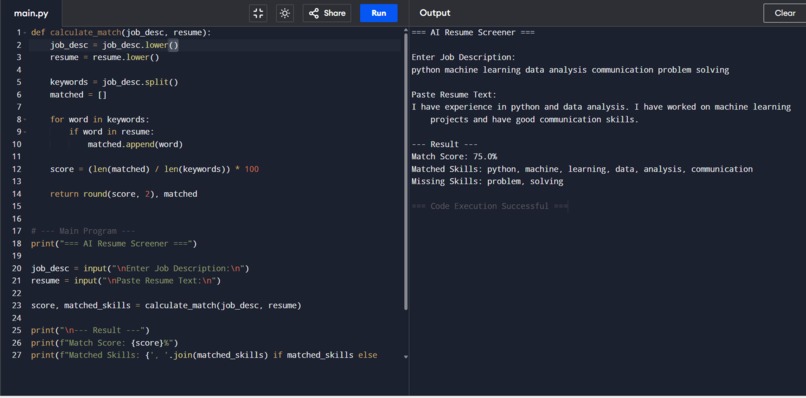This screenshot has width=806, height=398.
Task: Click the entered job description keywords text
Action: point(570,70)
